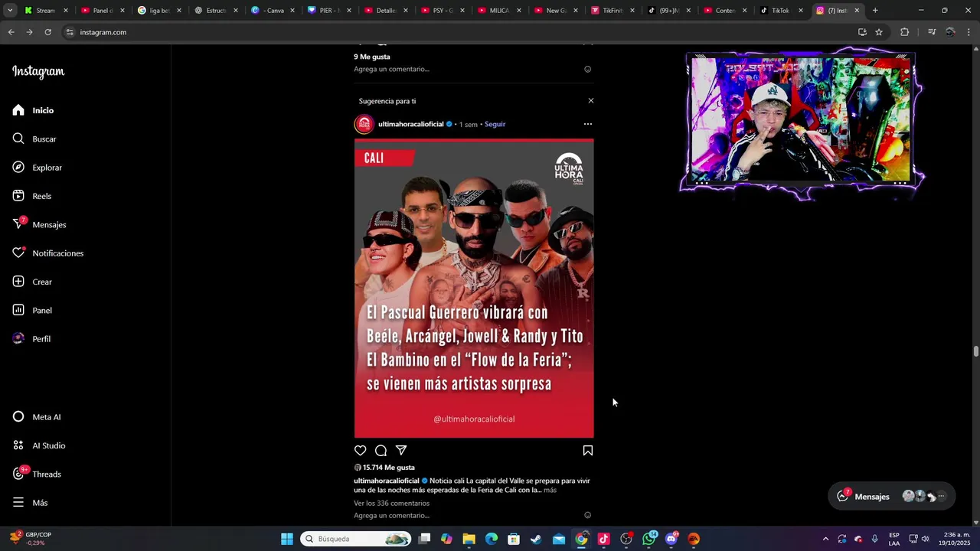
Task: Open the Panel dashboard item
Action: (32, 310)
